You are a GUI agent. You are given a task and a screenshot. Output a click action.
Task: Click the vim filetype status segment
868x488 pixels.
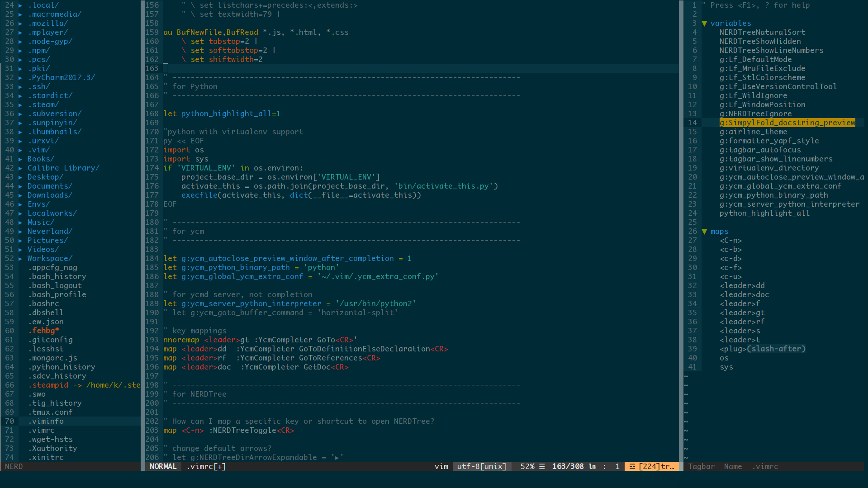pos(441,466)
